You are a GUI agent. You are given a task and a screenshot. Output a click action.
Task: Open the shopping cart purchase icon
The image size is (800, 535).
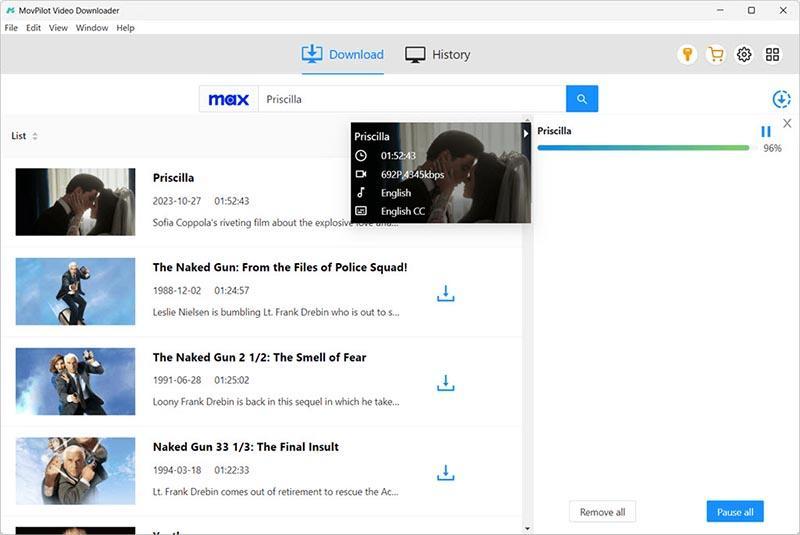tap(716, 55)
